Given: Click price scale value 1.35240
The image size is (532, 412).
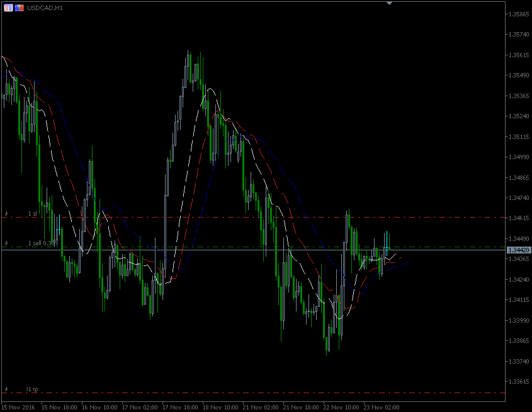Looking at the screenshot, I should (519, 116).
